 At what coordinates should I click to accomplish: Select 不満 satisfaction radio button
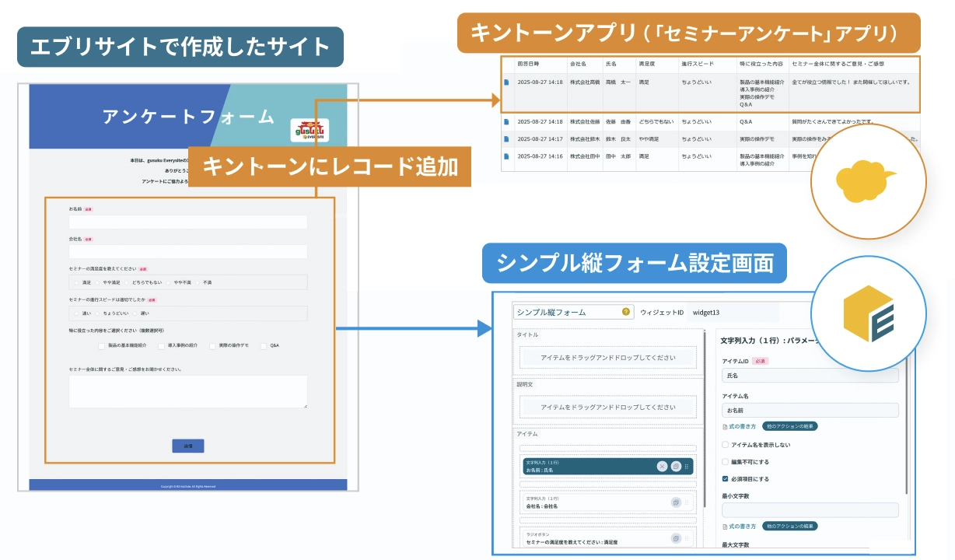click(x=198, y=282)
